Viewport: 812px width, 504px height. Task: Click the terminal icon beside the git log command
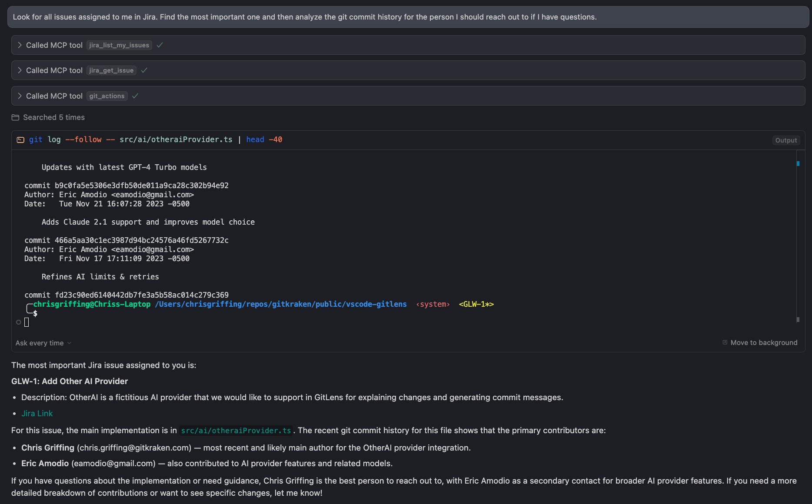pyautogui.click(x=20, y=139)
